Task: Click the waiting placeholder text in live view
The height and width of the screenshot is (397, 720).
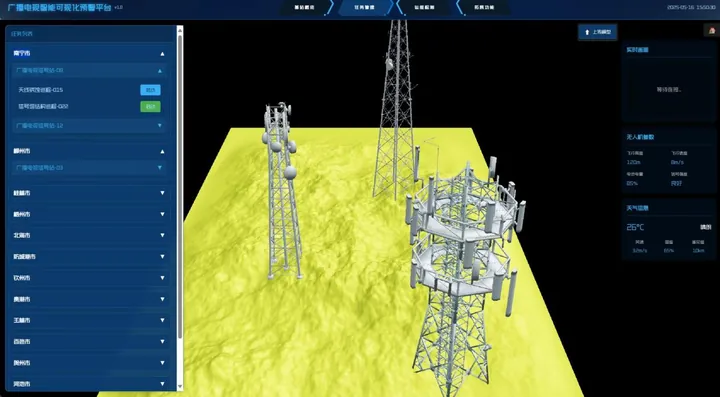Action: click(669, 89)
